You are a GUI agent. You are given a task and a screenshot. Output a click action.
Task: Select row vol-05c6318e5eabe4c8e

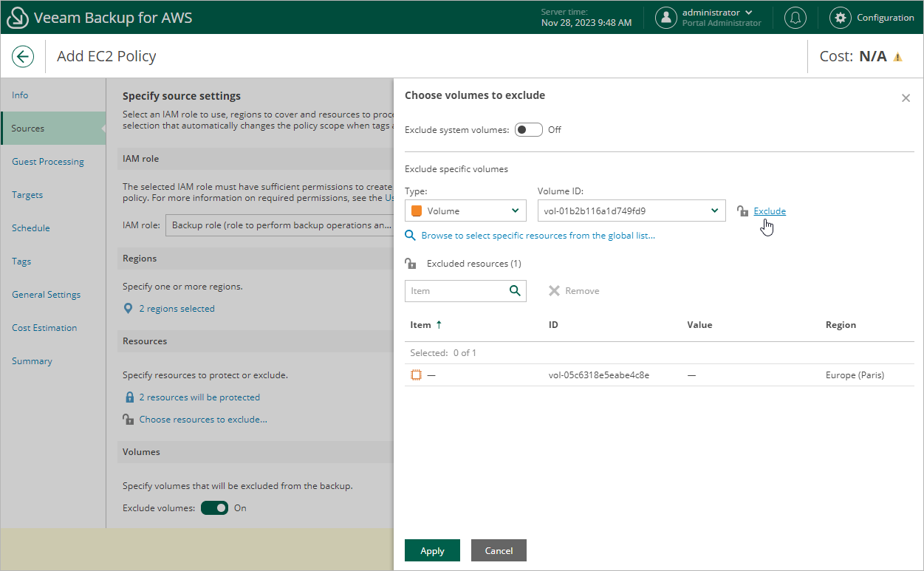point(660,375)
